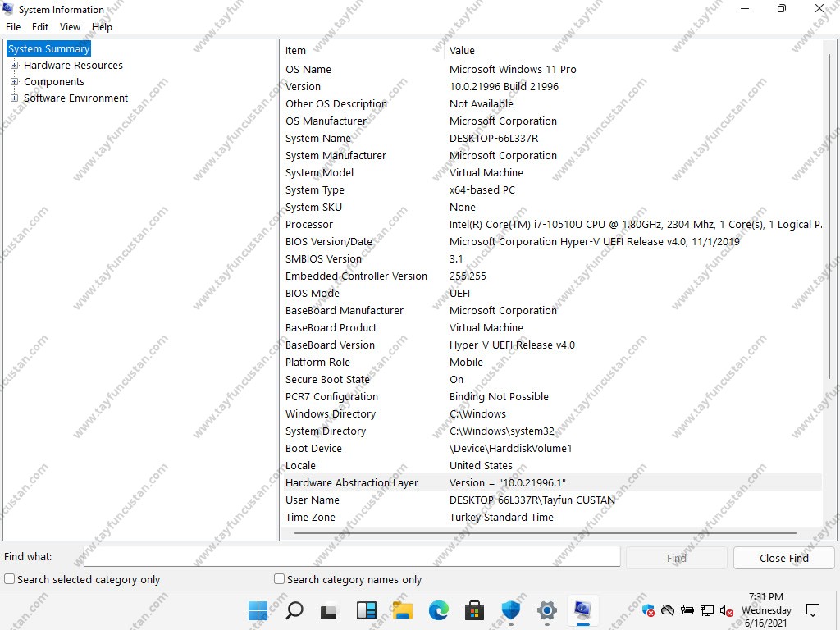Click the taskbar clock showing 7:31 PM
The width and height of the screenshot is (840, 630).
click(x=766, y=609)
